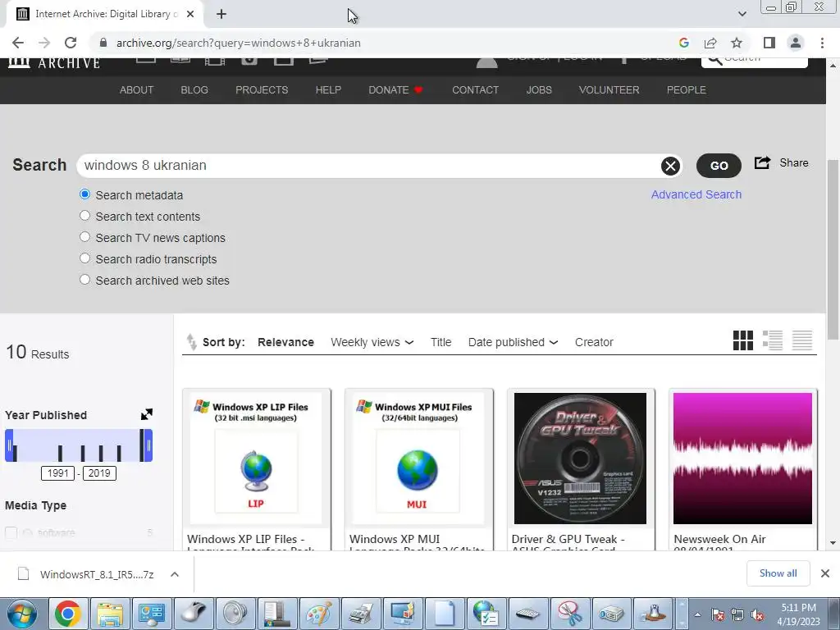Click the Chrome icon in the taskbar

[68, 614]
